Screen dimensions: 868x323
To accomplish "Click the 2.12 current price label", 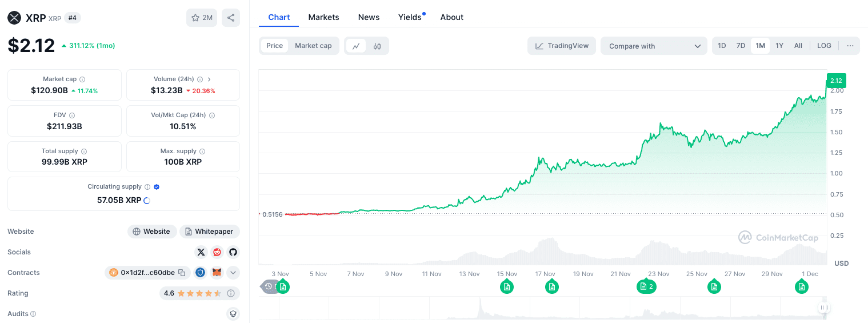I will pos(836,81).
